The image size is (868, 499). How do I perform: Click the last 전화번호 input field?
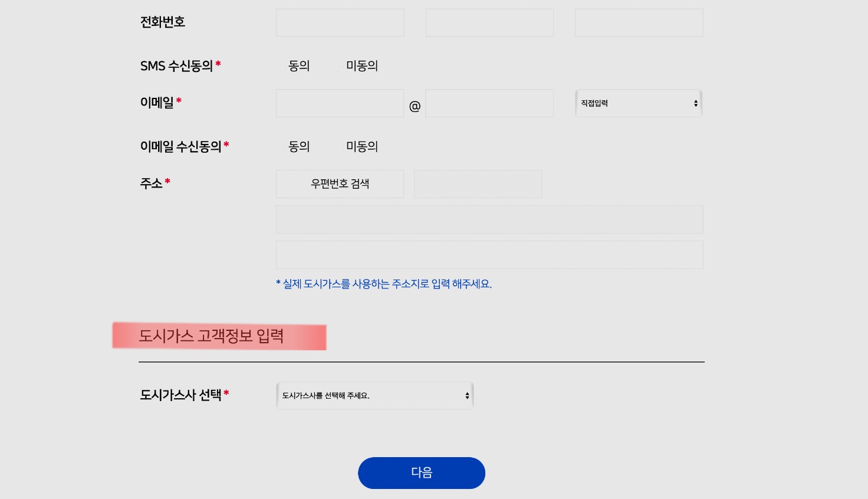click(639, 22)
